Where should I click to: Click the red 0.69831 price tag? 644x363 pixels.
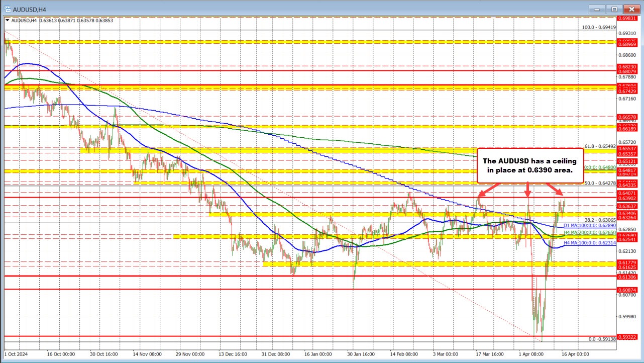click(x=628, y=18)
